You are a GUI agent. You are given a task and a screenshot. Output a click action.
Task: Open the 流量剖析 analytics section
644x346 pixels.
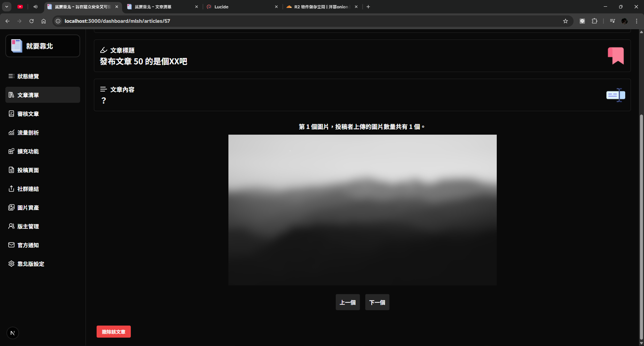pyautogui.click(x=28, y=132)
